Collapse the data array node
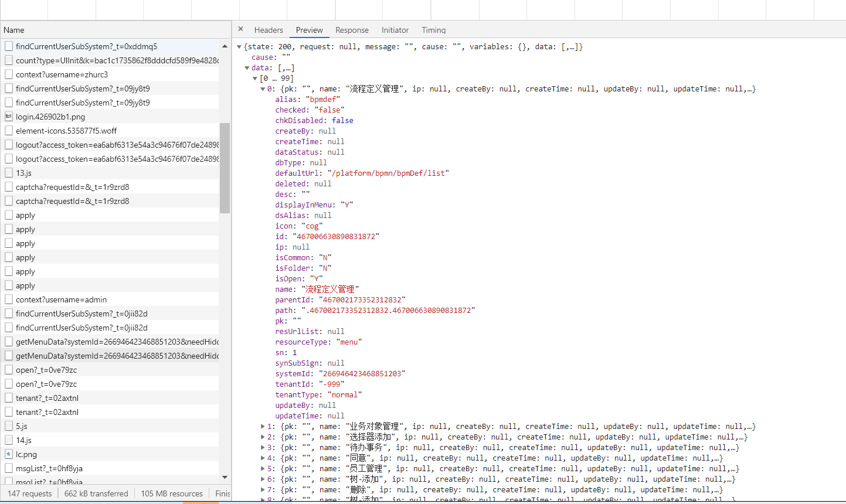The width and height of the screenshot is (846, 504). [x=247, y=68]
